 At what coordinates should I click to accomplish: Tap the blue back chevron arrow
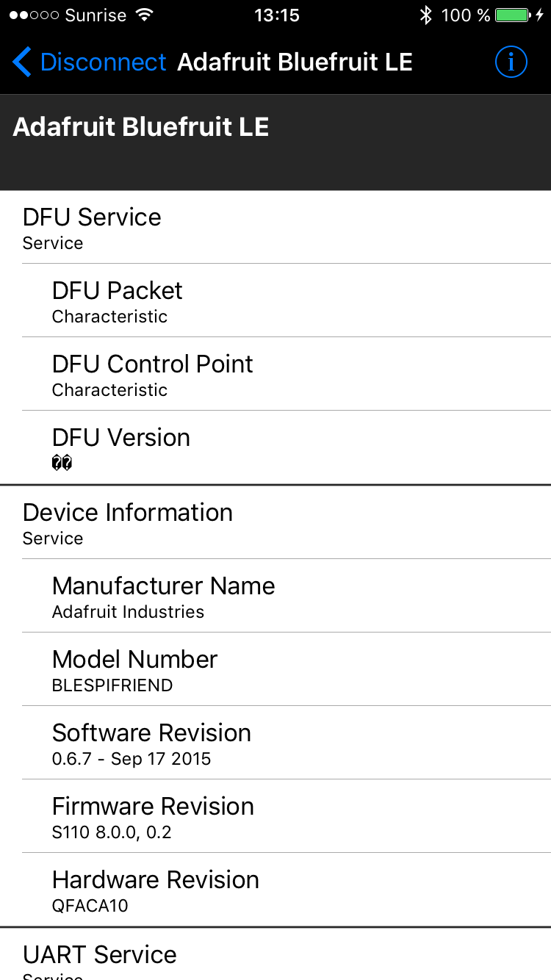click(22, 62)
